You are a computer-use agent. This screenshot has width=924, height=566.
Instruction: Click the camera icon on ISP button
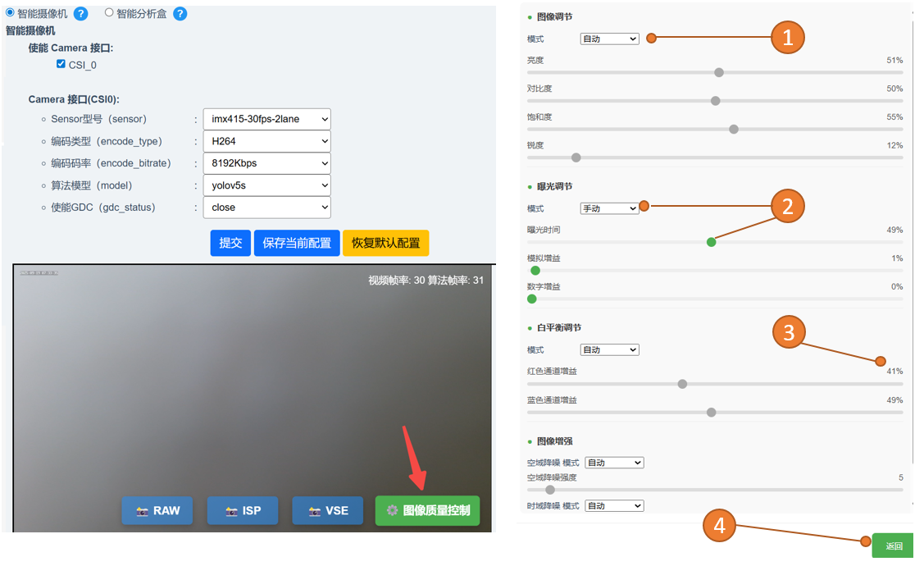(x=231, y=511)
